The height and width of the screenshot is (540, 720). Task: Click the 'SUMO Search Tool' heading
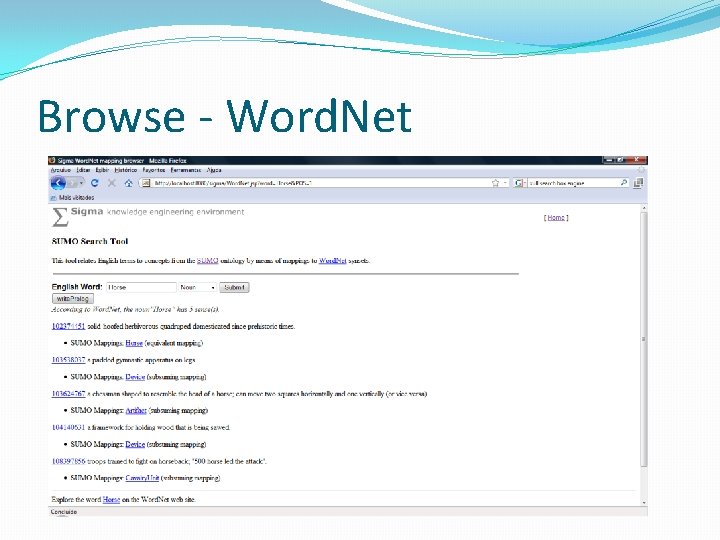click(x=90, y=241)
